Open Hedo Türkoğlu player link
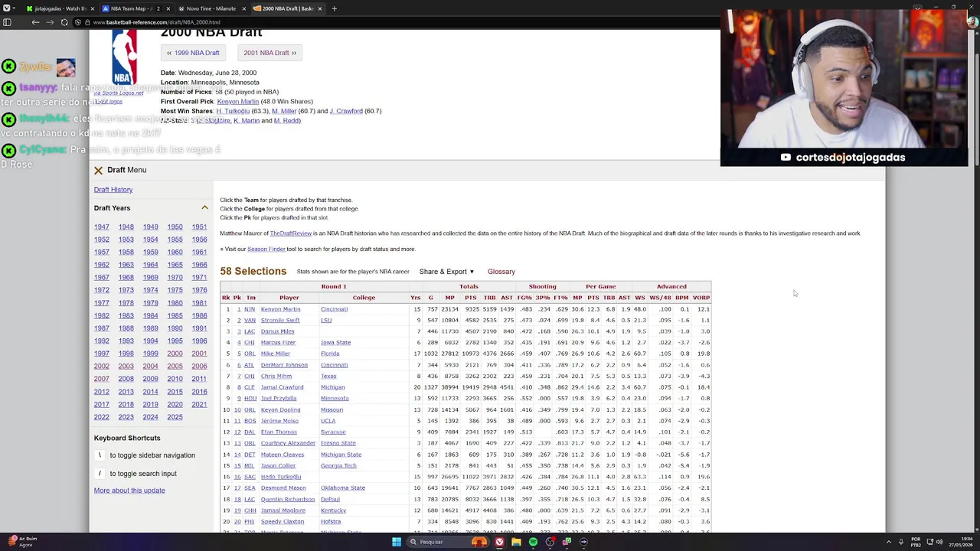 [x=281, y=477]
